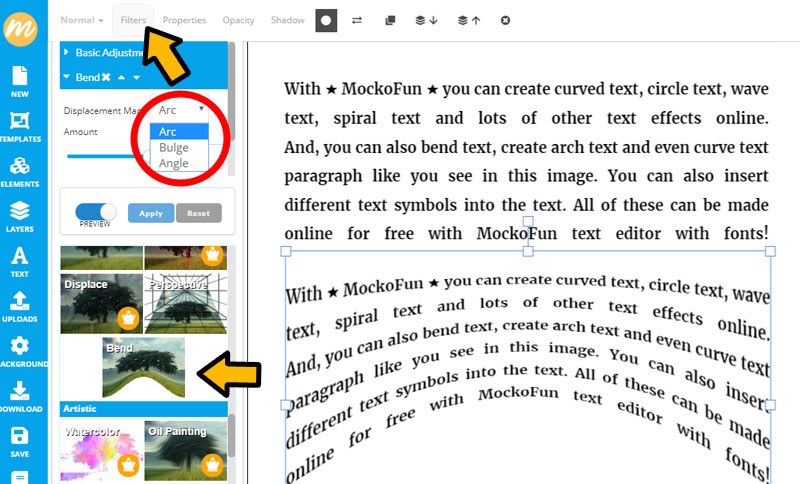Open the Properties tab
Viewport: 800px width, 484px height.
tap(184, 20)
